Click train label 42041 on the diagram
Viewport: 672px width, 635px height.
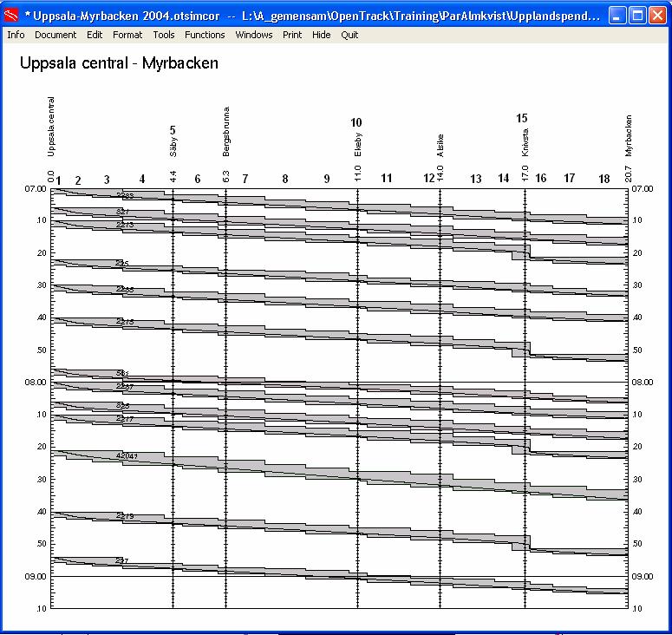coord(127,455)
